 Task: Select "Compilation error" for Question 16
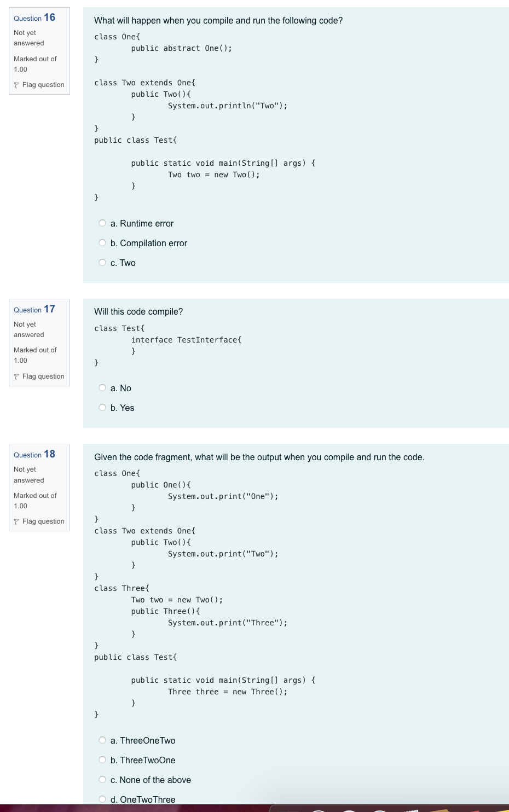pos(102,242)
